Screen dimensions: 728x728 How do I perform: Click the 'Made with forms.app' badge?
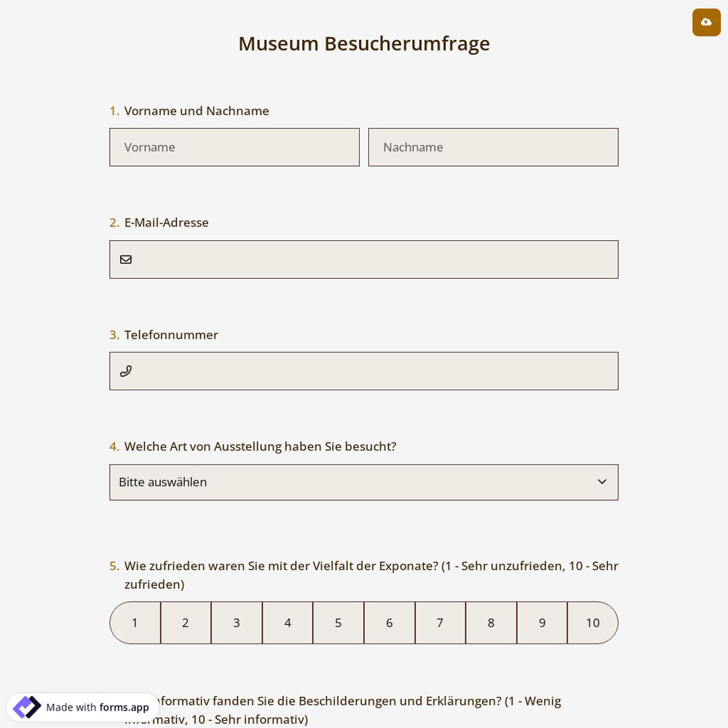point(82,707)
